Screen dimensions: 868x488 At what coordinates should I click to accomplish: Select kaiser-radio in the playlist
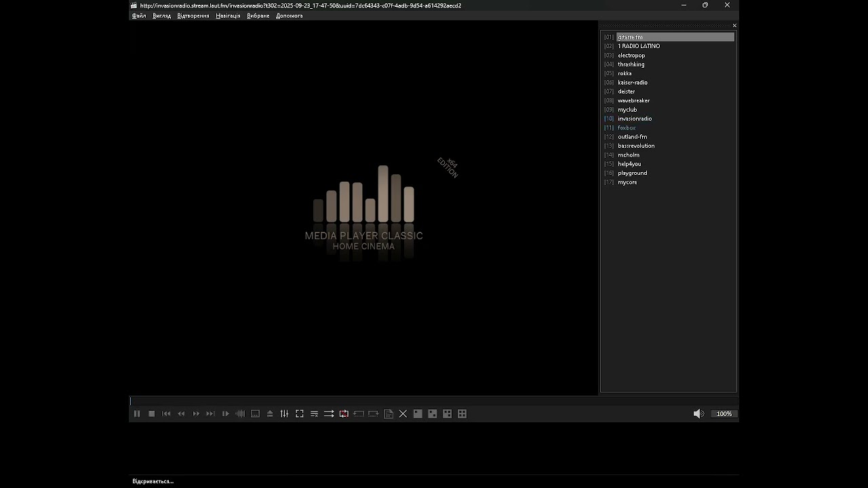[669, 83]
